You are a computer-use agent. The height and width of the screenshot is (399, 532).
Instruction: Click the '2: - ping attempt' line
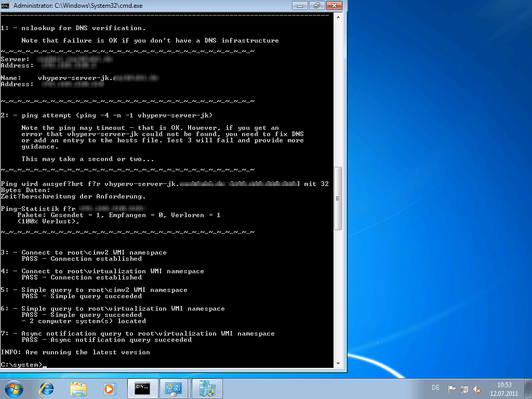coord(107,115)
